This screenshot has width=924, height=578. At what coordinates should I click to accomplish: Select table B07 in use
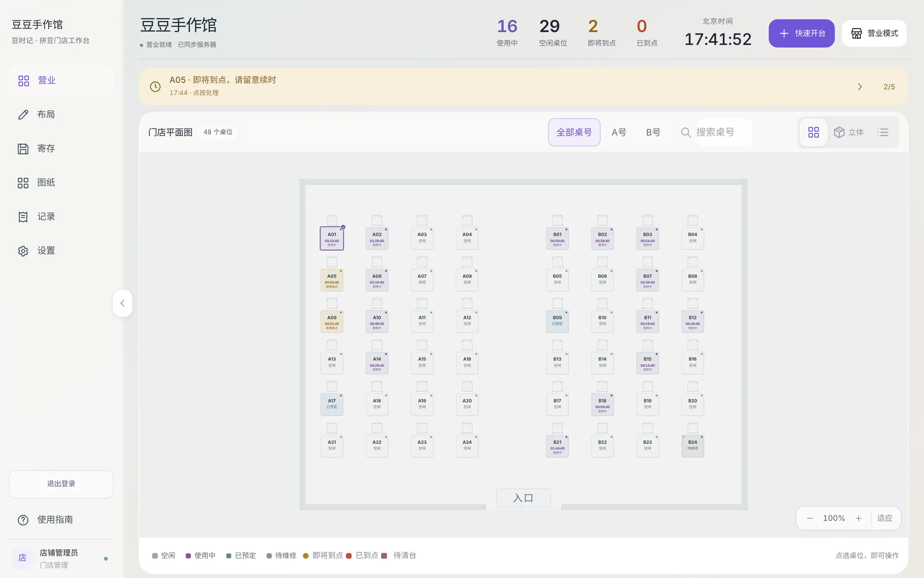tap(647, 280)
